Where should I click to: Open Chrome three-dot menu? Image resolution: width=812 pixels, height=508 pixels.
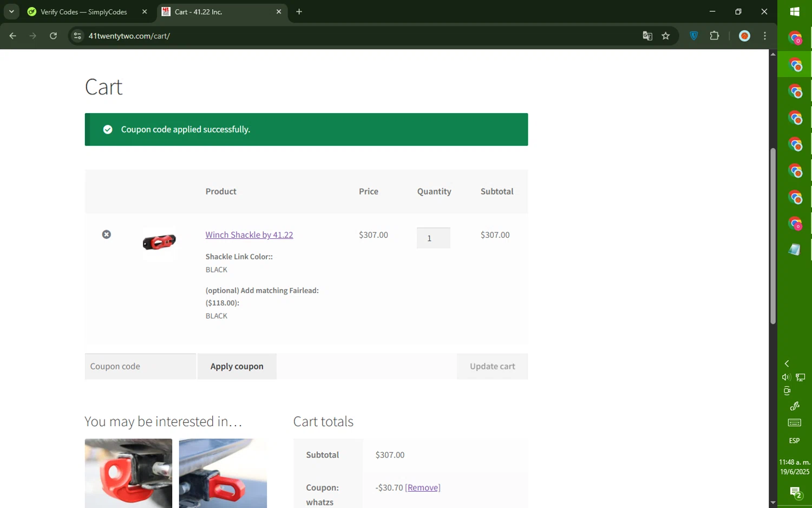click(x=765, y=36)
